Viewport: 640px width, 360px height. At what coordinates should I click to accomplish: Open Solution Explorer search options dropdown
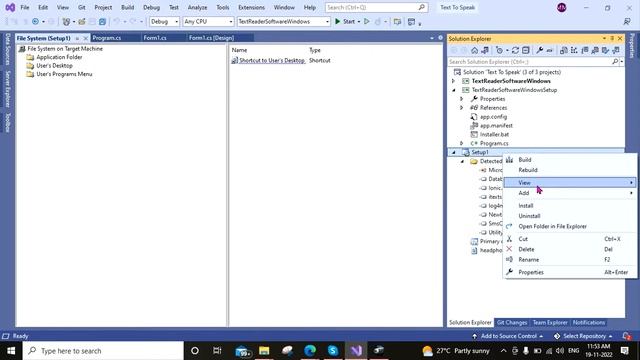(x=622, y=62)
